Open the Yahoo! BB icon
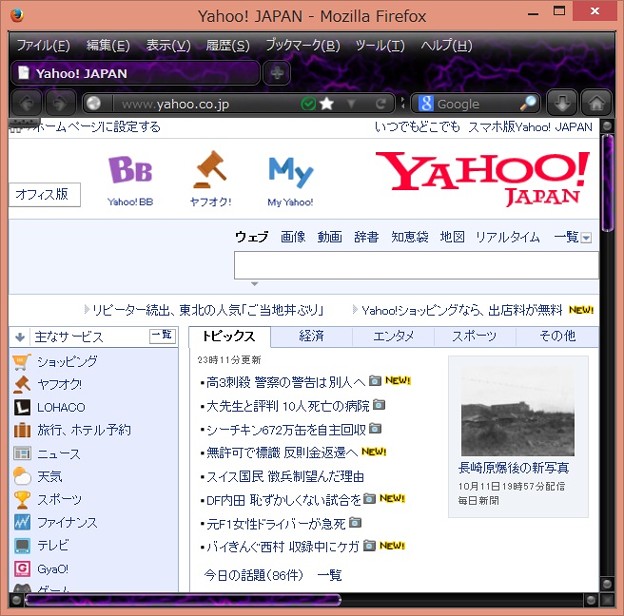The width and height of the screenshot is (624, 616). pyautogui.click(x=130, y=170)
